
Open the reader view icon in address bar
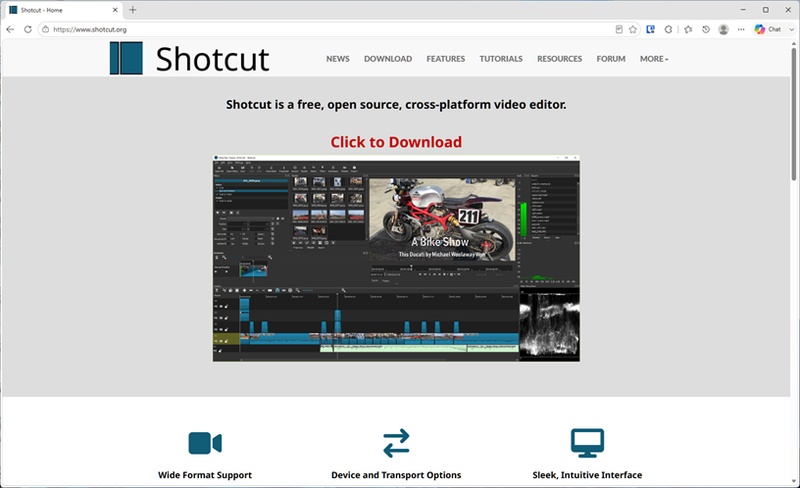619,29
